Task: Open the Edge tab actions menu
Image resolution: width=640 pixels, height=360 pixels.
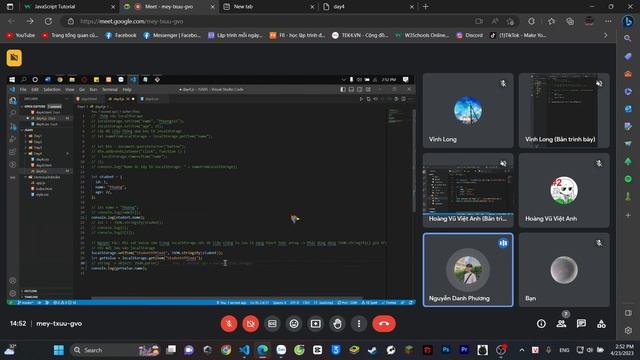Action: 10,7
